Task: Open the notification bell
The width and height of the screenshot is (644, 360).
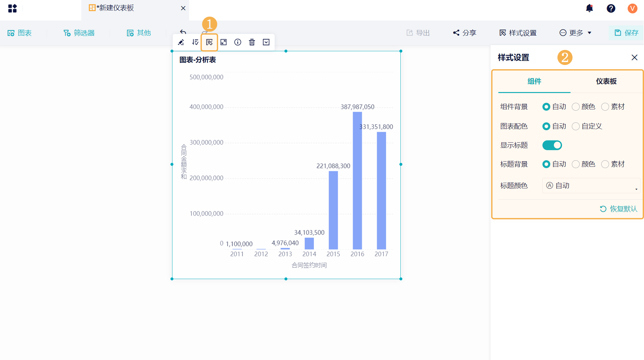Action: [x=589, y=8]
